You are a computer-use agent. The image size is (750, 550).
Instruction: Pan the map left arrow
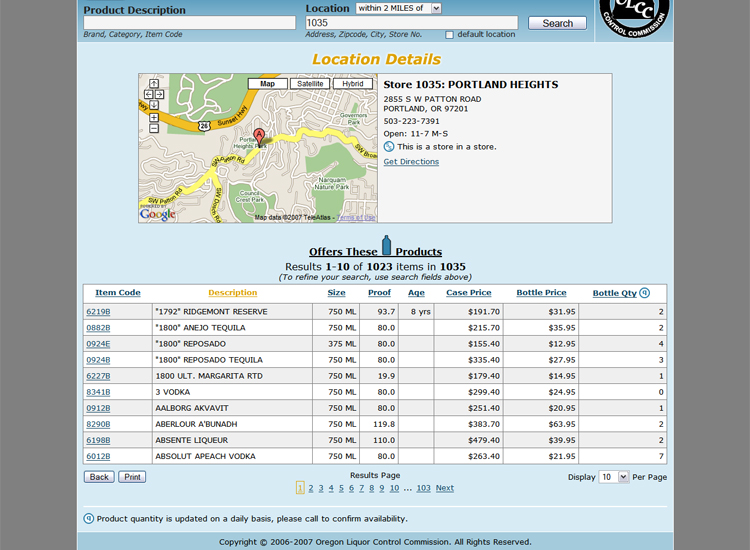click(148, 95)
